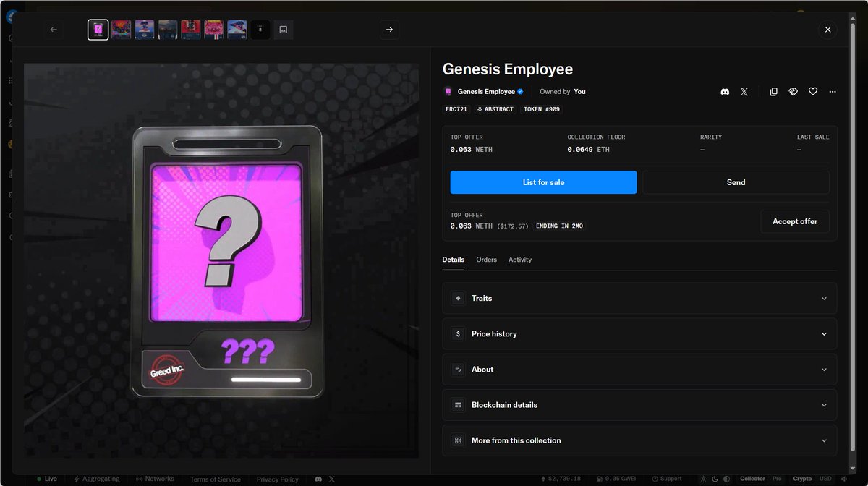Screen dimensions: 868x486
Task: Click the large Genesis Employee card image
Action: click(x=221, y=260)
